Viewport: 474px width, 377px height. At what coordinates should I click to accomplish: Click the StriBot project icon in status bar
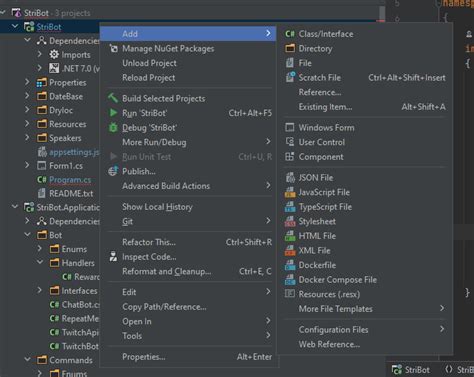(397, 370)
